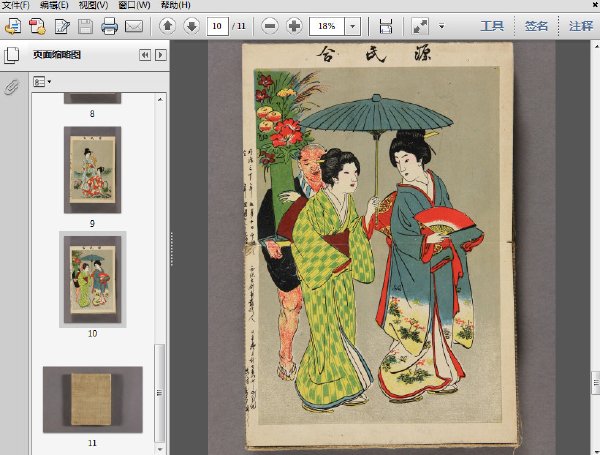Select page 10 thumbnail
Screen dimensions: 600x455
click(93, 279)
